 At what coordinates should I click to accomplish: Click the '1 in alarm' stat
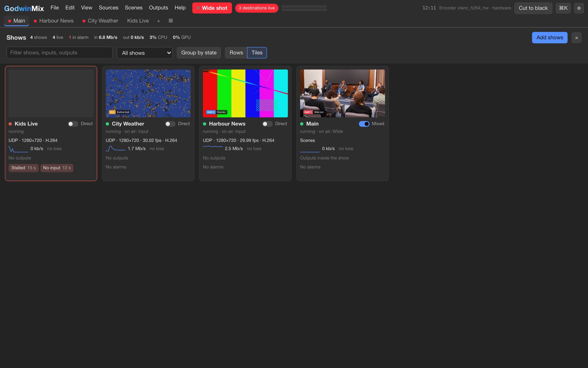coord(78,37)
